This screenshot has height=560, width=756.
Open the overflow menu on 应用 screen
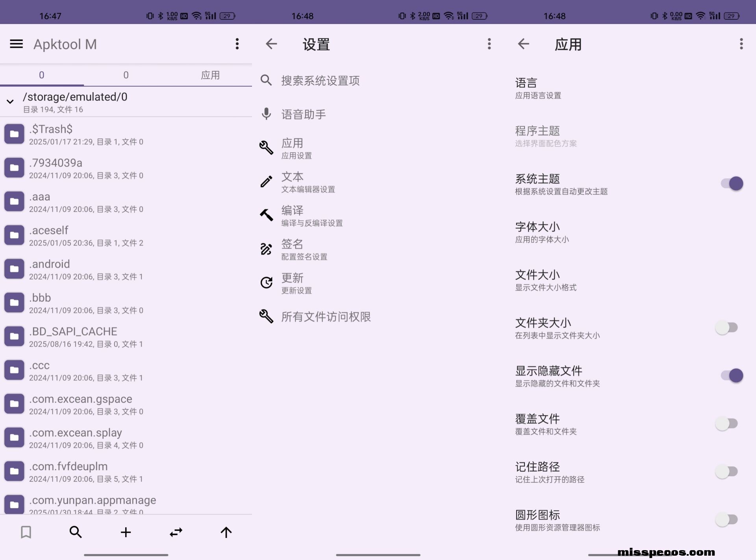(x=741, y=44)
